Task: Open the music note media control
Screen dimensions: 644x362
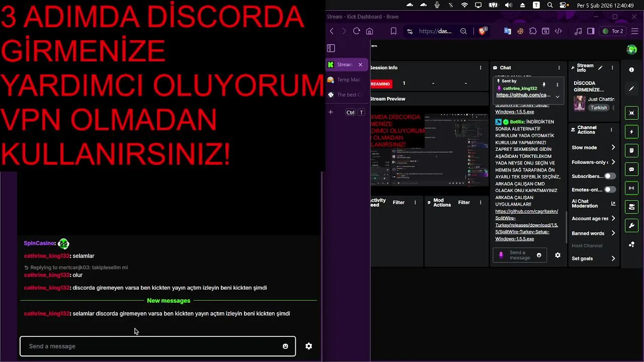Action: click(578, 31)
